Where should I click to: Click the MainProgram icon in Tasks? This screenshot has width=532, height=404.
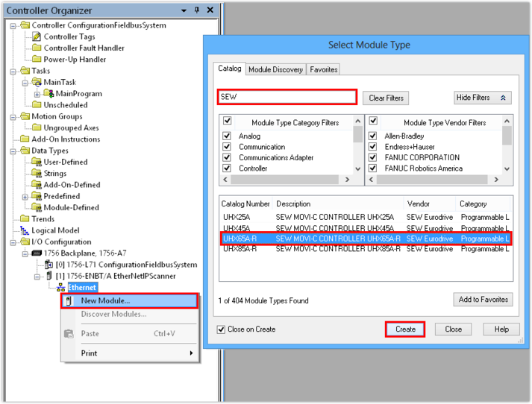[x=49, y=94]
